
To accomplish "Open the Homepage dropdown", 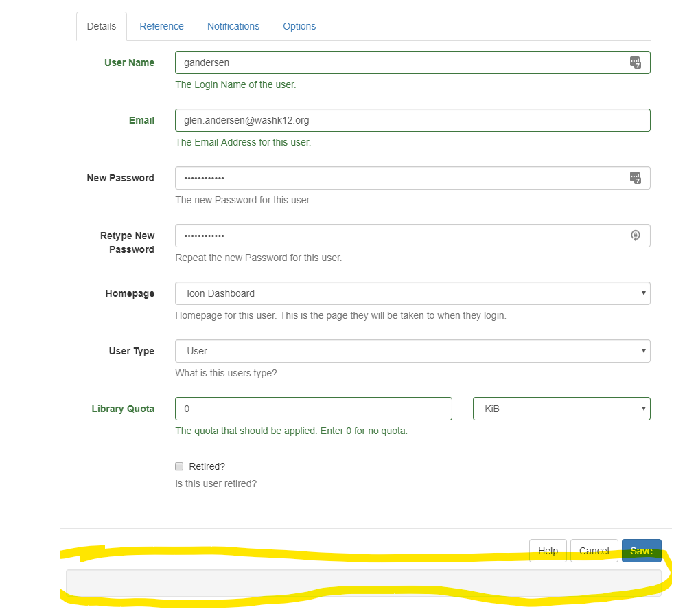I will pyautogui.click(x=412, y=293).
